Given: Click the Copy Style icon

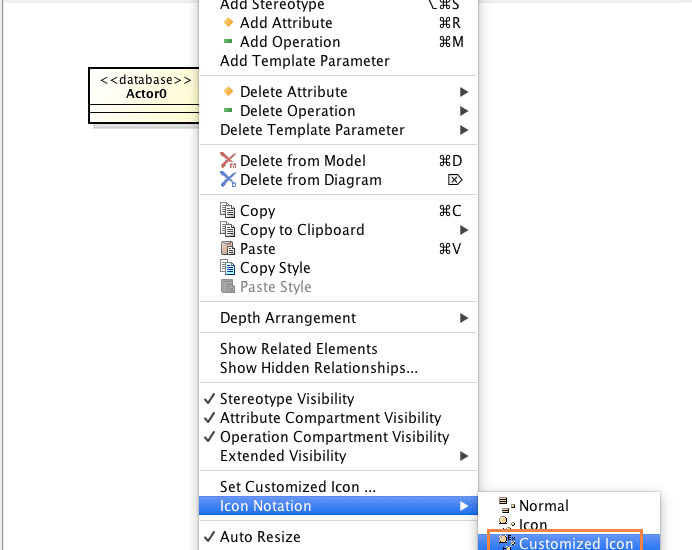Looking at the screenshot, I should [x=228, y=268].
